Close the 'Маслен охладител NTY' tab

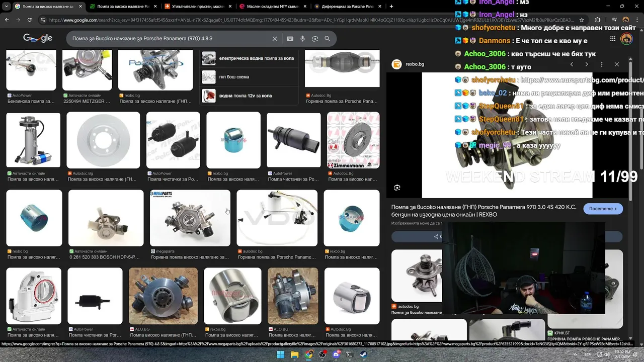(304, 7)
